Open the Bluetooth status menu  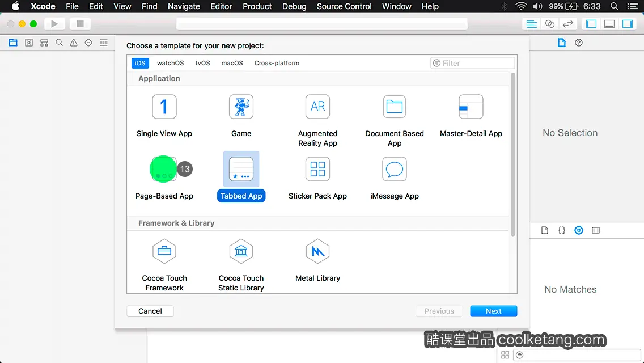(505, 6)
